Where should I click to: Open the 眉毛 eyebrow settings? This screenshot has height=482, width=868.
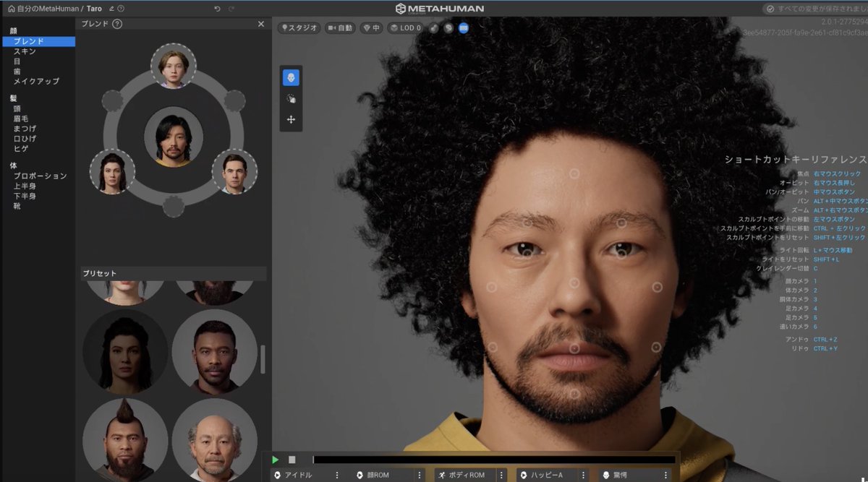click(22, 119)
